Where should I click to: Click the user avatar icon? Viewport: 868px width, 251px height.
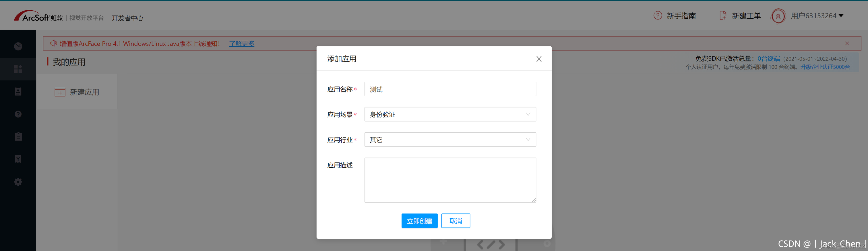click(778, 16)
